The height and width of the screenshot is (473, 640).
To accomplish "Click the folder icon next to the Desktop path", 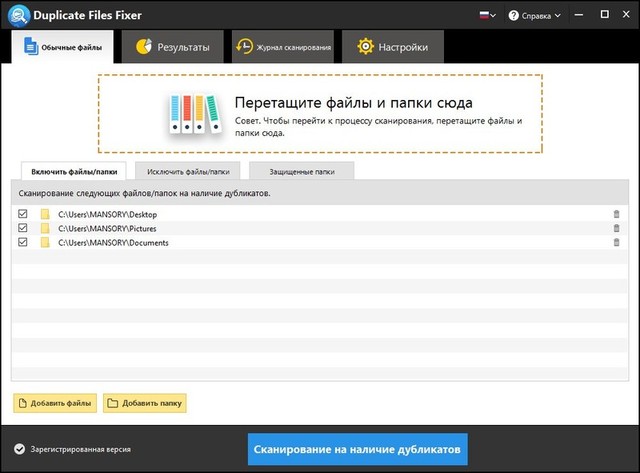I will tap(45, 214).
